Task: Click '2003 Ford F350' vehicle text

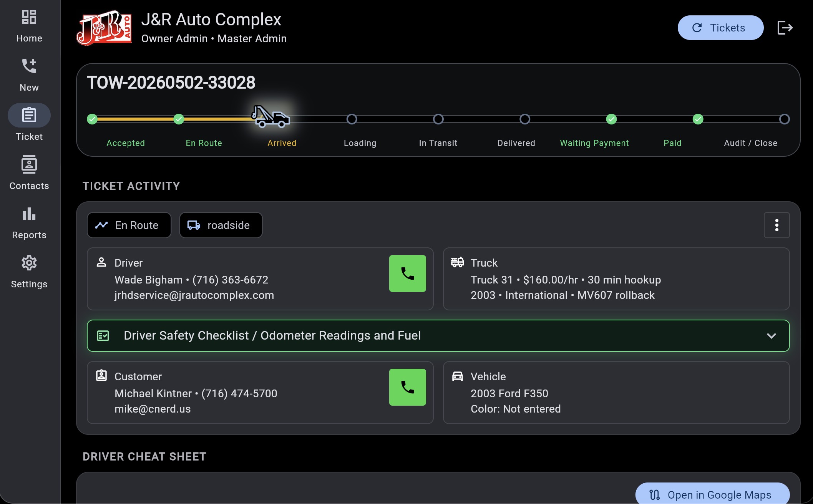Action: pyautogui.click(x=509, y=393)
